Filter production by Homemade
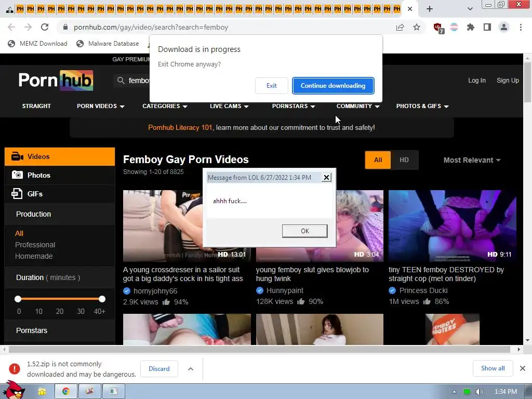Viewport: 532px width, 399px height. 34,256
